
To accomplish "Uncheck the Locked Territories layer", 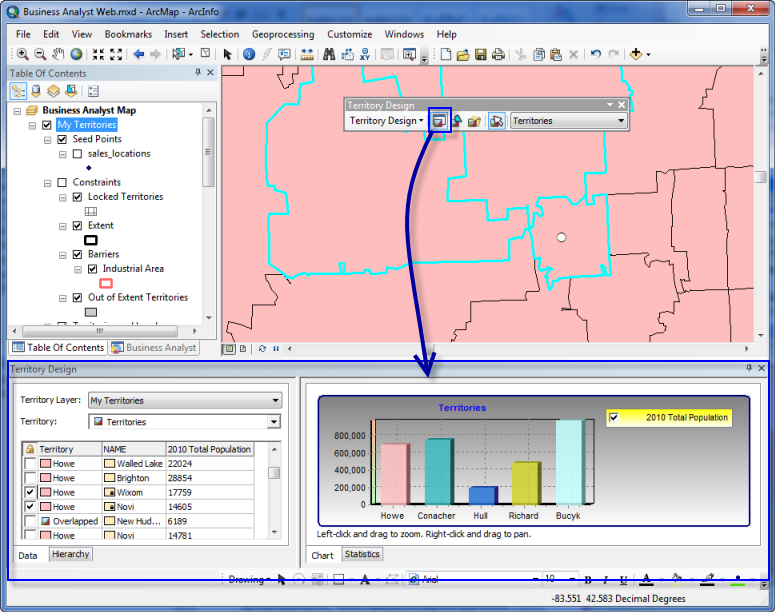I will pyautogui.click(x=78, y=197).
